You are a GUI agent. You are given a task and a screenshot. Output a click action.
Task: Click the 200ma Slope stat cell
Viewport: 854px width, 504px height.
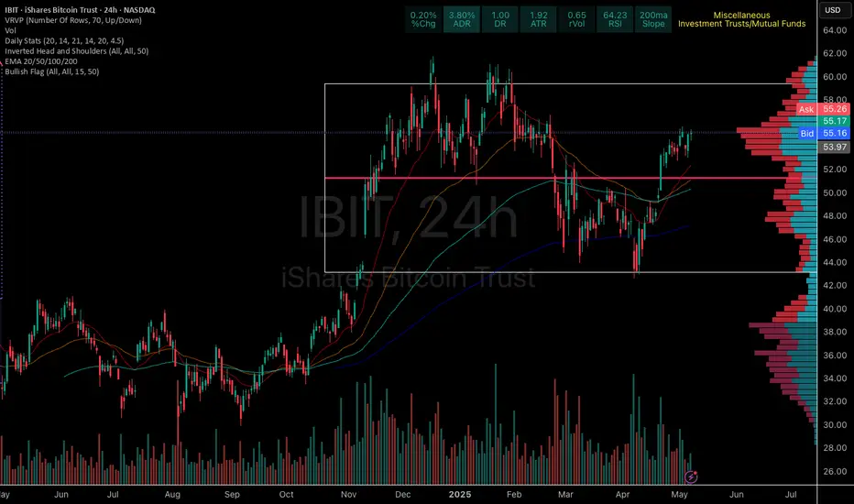tap(653, 19)
